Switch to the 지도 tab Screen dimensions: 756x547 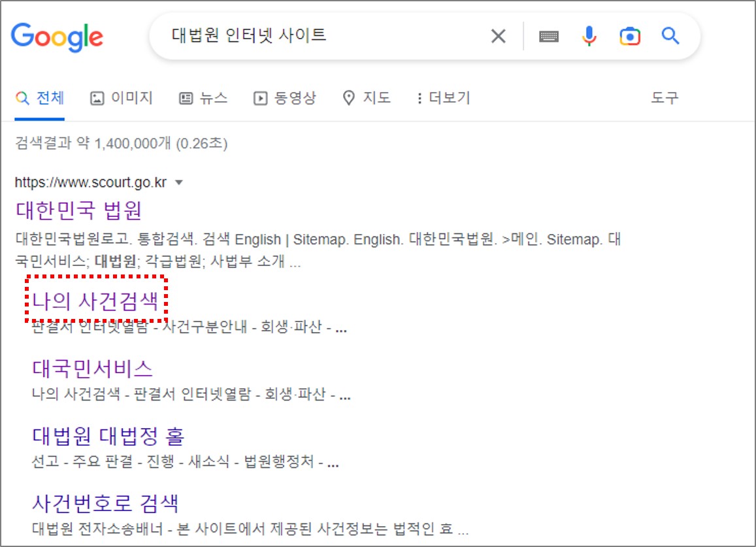tap(367, 98)
